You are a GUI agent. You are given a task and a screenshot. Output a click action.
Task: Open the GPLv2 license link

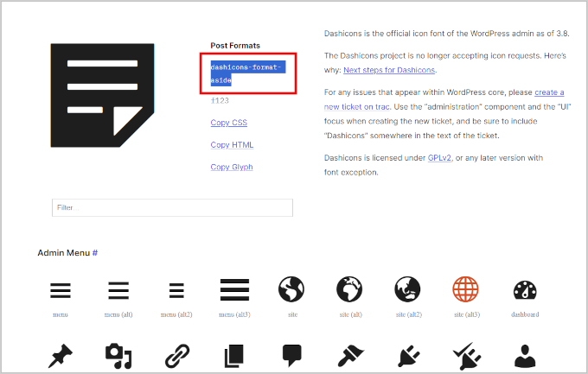439,158
